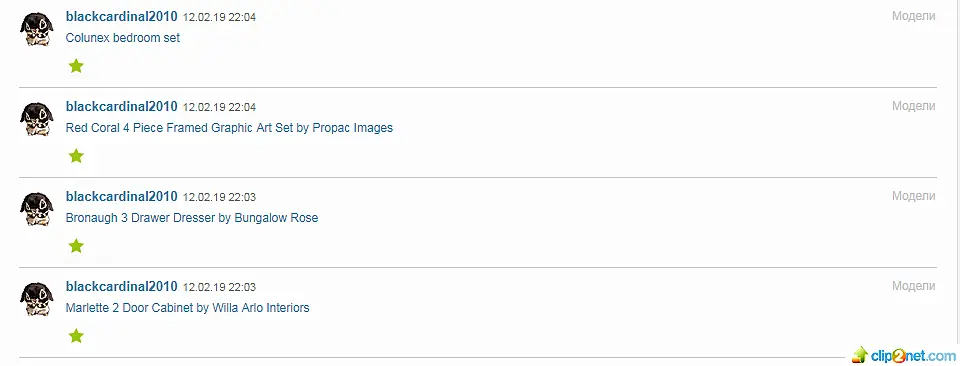Click the star under Colunex bedroom set
The image size is (960, 366).
76,66
